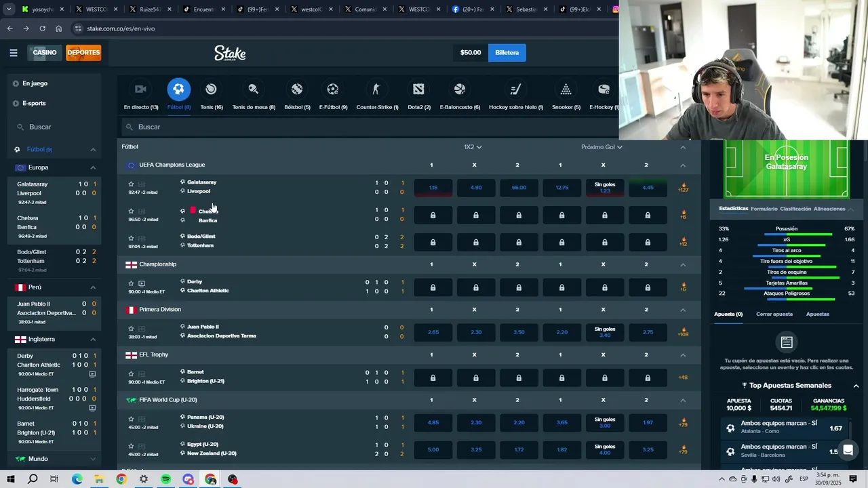Select the Béisbol sport icon
Viewport: 868px width, 488px height.
click(x=297, y=89)
